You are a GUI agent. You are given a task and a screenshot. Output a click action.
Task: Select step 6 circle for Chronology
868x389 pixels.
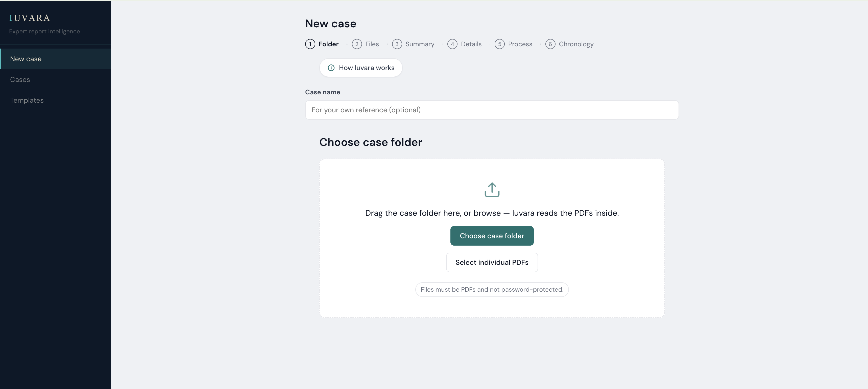[x=550, y=44]
